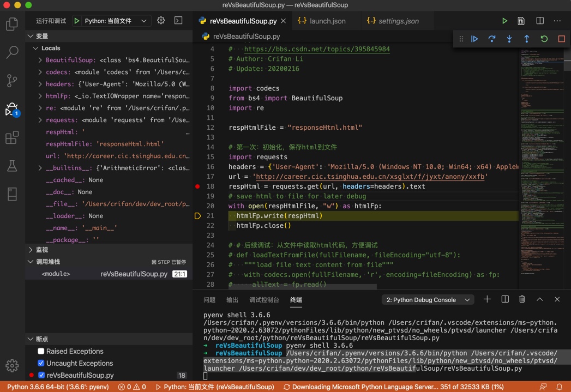Step into in the debug toolbar
571x392 pixels.
point(509,39)
